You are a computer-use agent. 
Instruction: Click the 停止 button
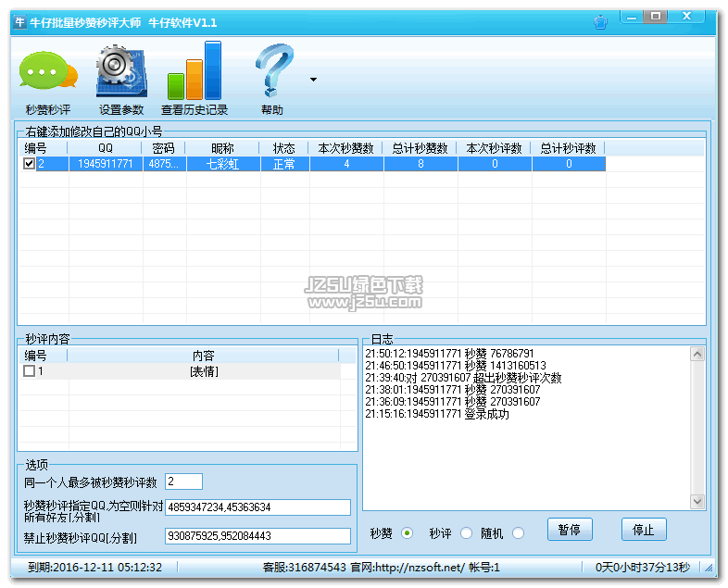(644, 529)
